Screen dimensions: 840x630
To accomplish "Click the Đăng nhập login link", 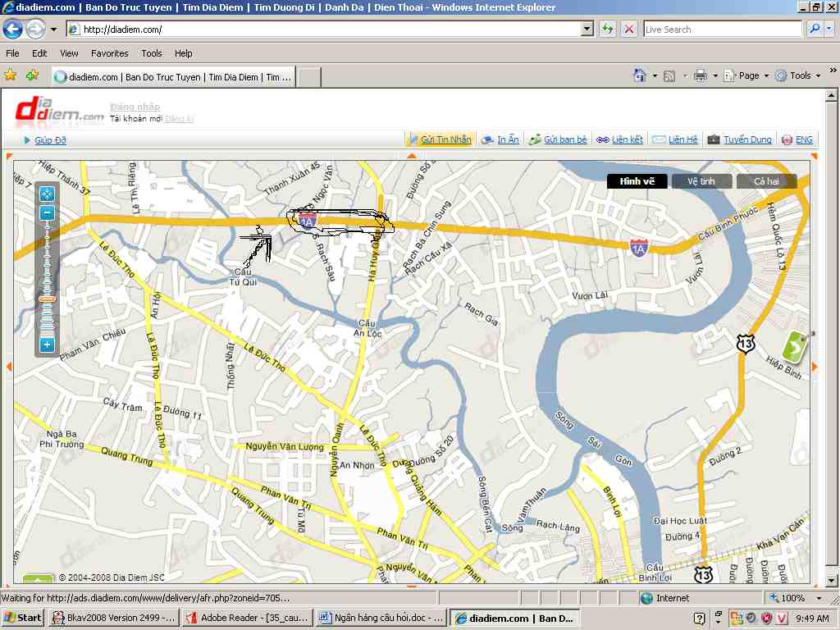I will pyautogui.click(x=135, y=107).
